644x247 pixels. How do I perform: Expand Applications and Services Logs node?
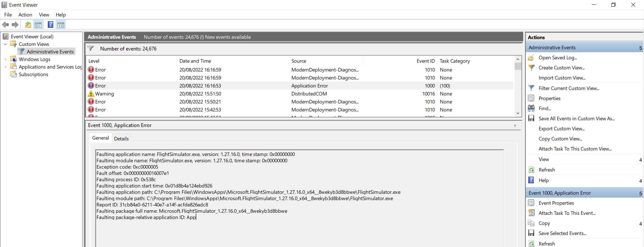[5, 67]
